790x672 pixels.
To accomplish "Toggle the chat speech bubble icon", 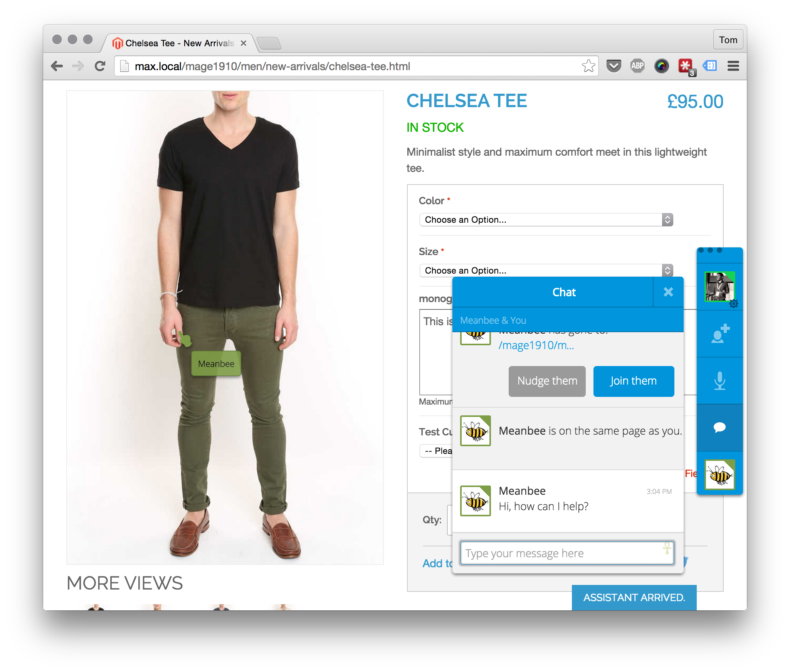I will tap(719, 428).
